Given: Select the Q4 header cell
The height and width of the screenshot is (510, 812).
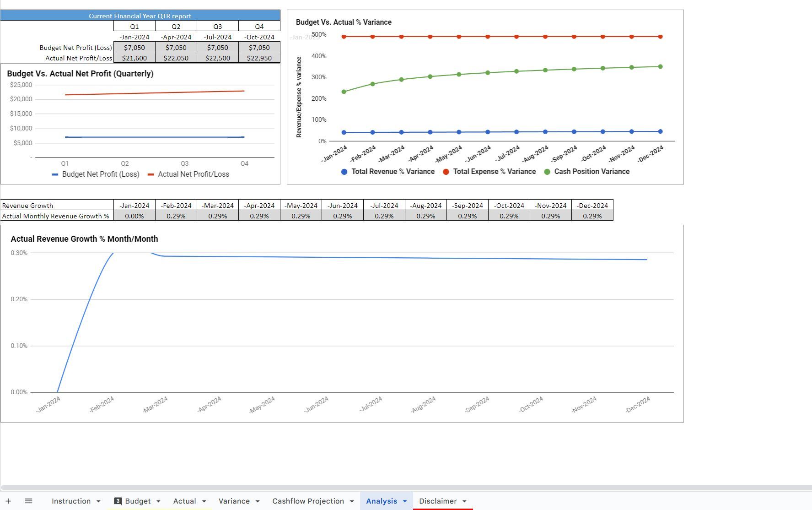Looking at the screenshot, I should (x=259, y=26).
